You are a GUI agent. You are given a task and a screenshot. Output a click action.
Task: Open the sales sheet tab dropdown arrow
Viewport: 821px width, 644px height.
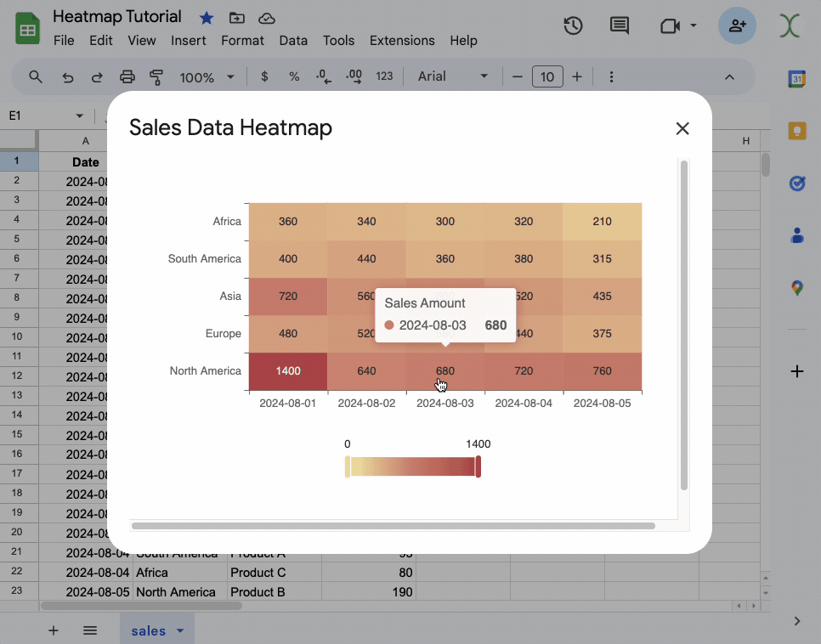pos(180,630)
